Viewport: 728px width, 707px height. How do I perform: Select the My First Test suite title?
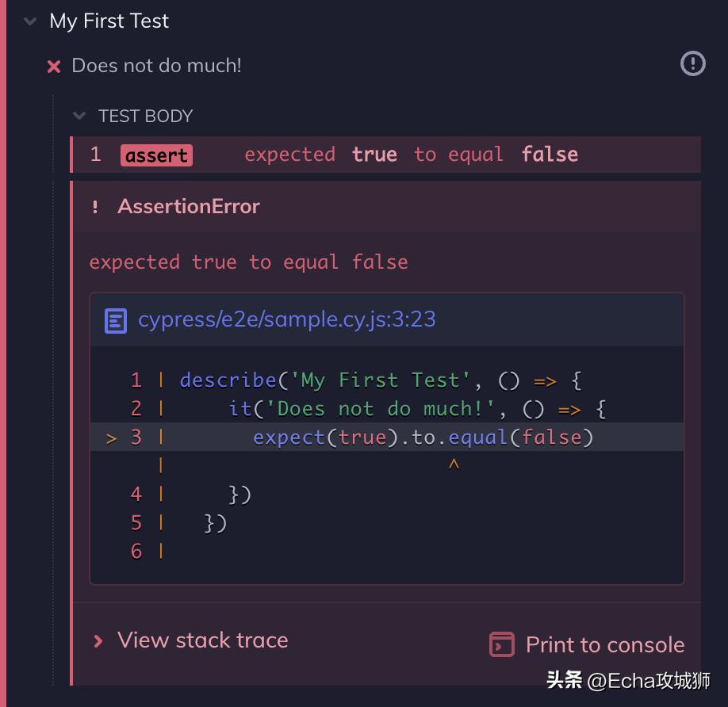click(x=109, y=21)
